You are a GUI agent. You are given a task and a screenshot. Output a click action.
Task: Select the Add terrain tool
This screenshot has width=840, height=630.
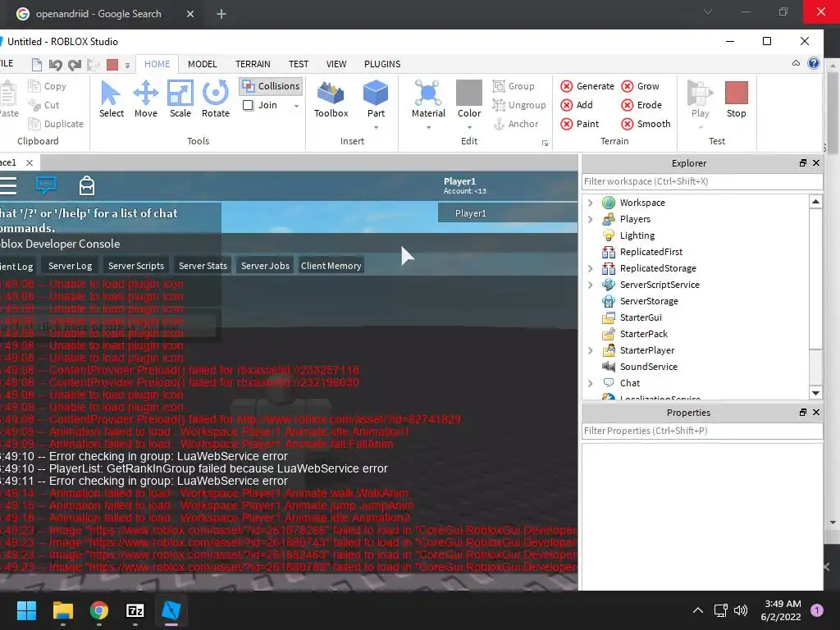(577, 105)
